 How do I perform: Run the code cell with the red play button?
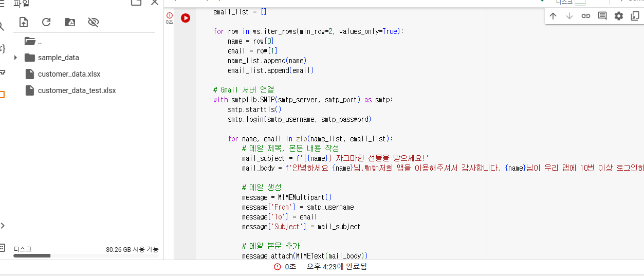point(186,18)
